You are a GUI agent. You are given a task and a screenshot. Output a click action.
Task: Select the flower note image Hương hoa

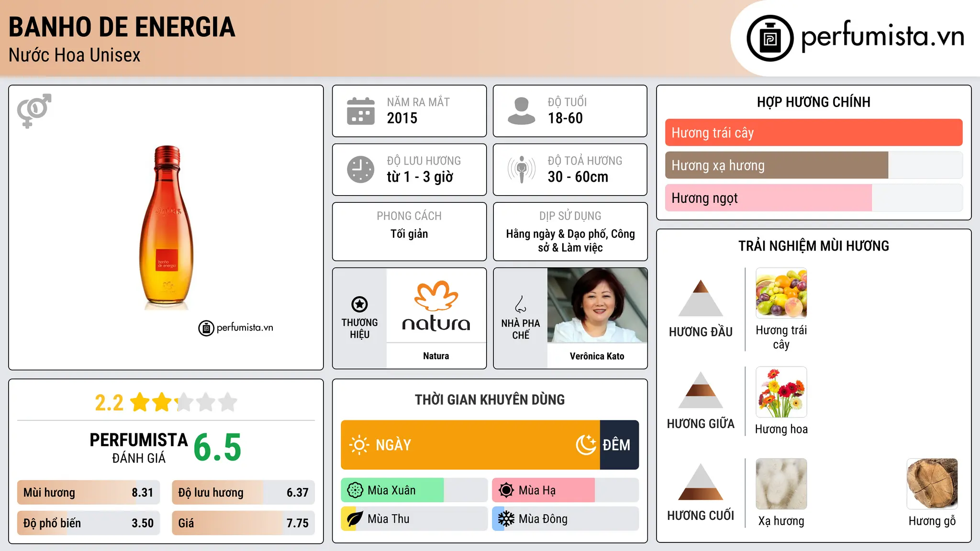pyautogui.click(x=781, y=392)
